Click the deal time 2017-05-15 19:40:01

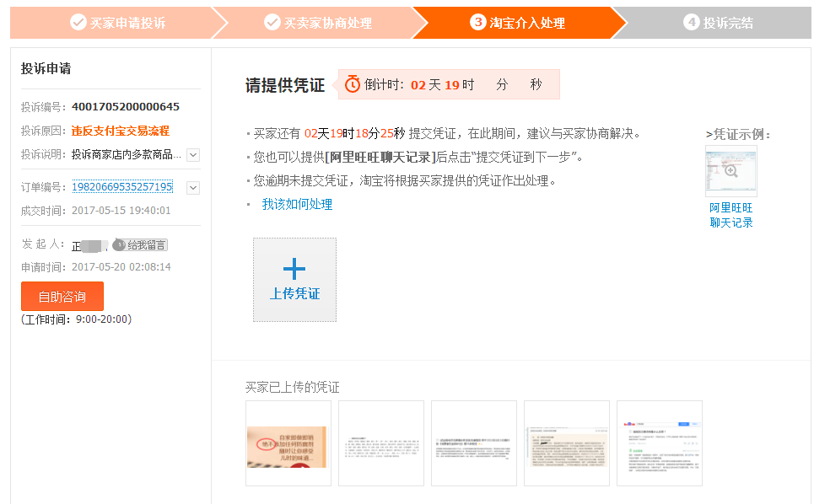[x=121, y=211]
